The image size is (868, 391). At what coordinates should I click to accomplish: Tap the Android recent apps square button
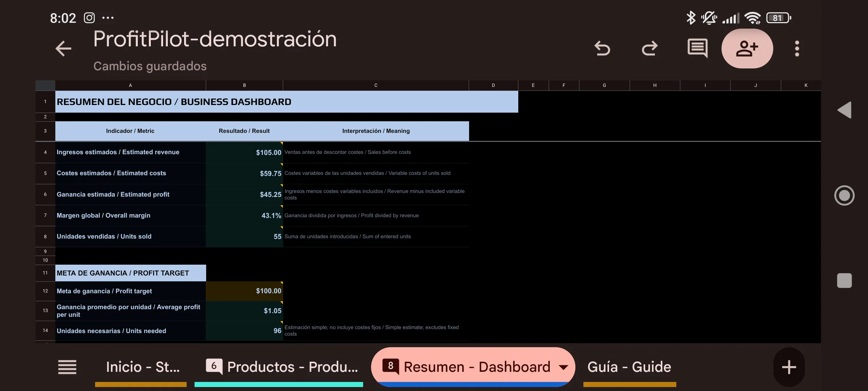point(844,281)
